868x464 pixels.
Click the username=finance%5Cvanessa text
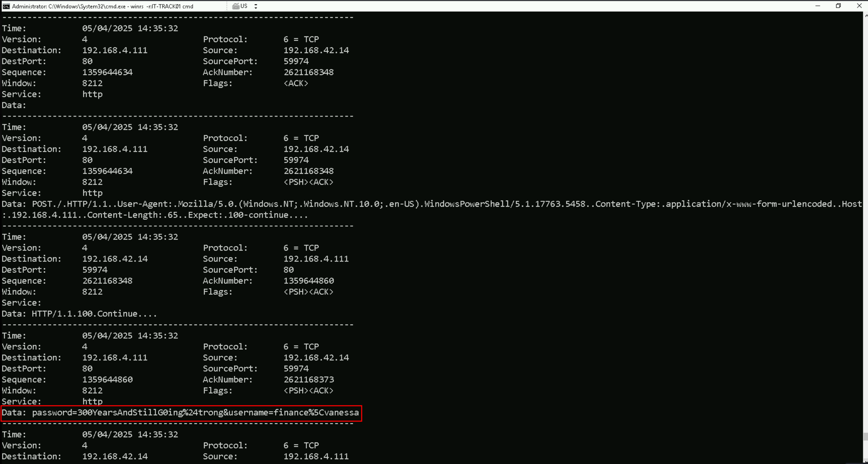(293, 413)
